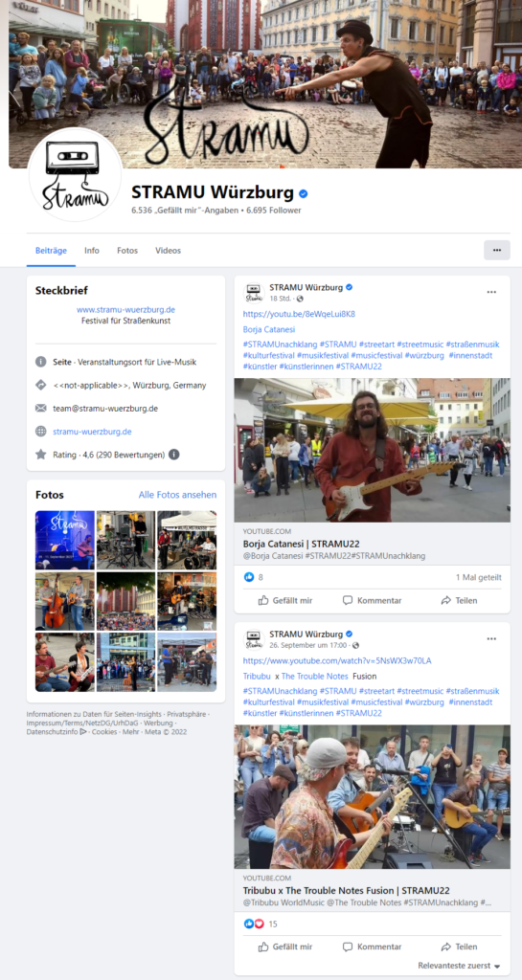Play the Tribubu x Trouble Notes video preview
This screenshot has width=522, height=980.
372,797
